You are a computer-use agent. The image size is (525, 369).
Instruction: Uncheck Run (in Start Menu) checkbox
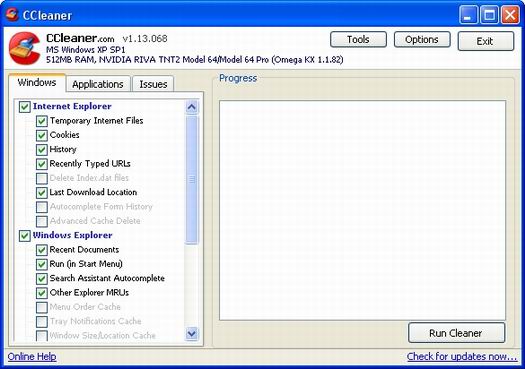point(42,264)
